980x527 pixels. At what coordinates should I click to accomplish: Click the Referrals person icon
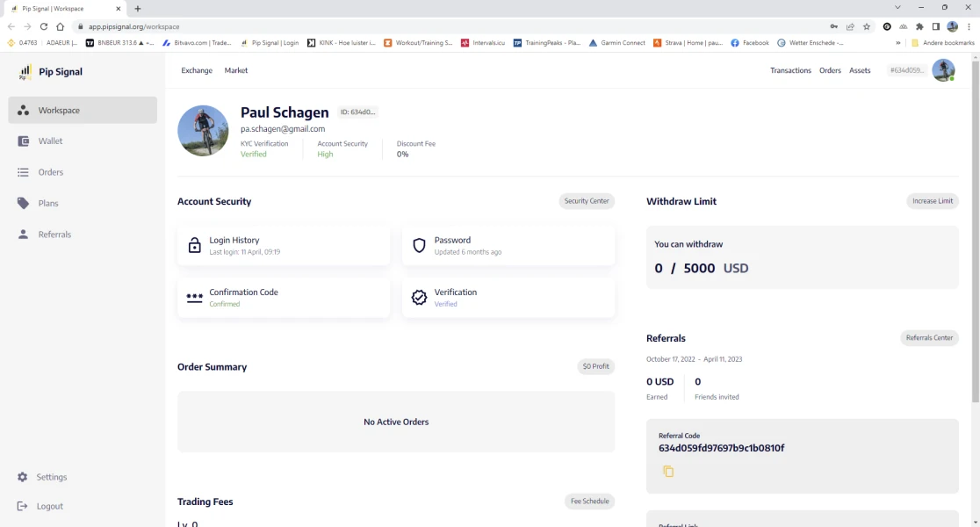point(23,235)
